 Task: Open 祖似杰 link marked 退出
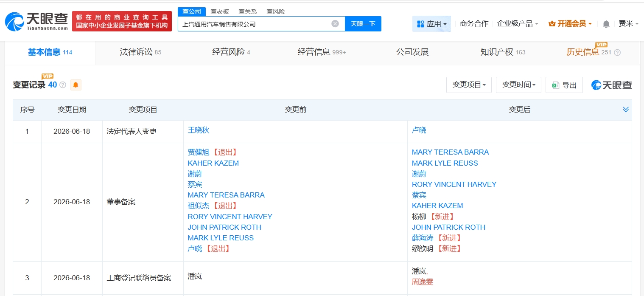point(198,206)
